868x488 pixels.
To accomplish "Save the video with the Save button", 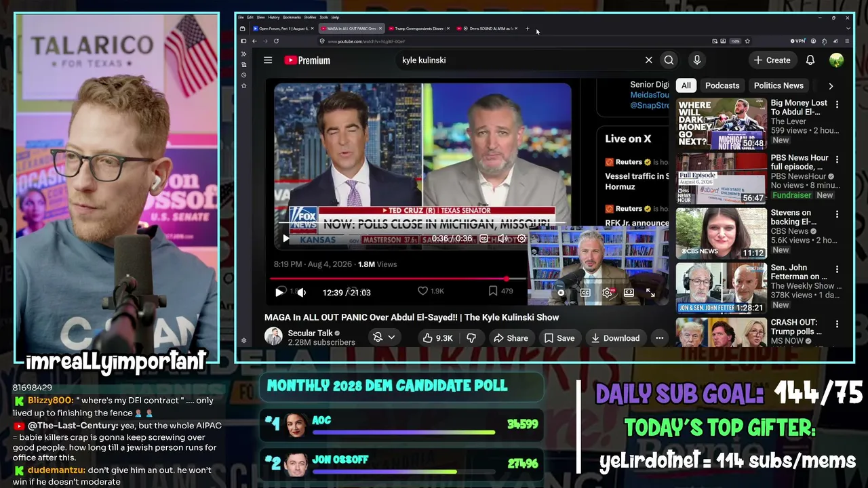I will [x=559, y=338].
